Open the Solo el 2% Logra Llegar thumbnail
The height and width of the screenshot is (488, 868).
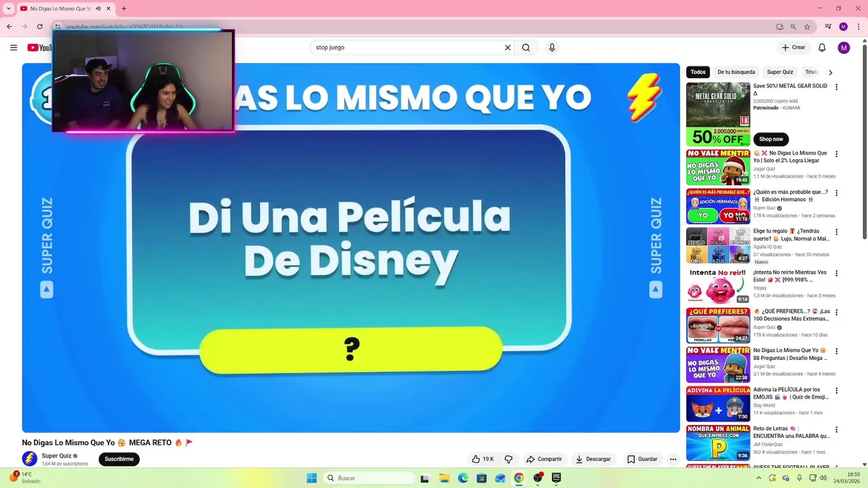718,167
